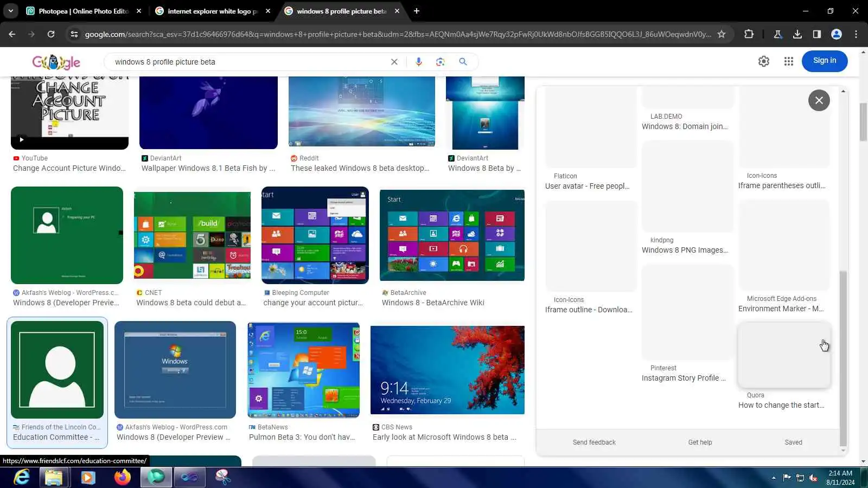Search by image with Google Lens

[x=441, y=62]
